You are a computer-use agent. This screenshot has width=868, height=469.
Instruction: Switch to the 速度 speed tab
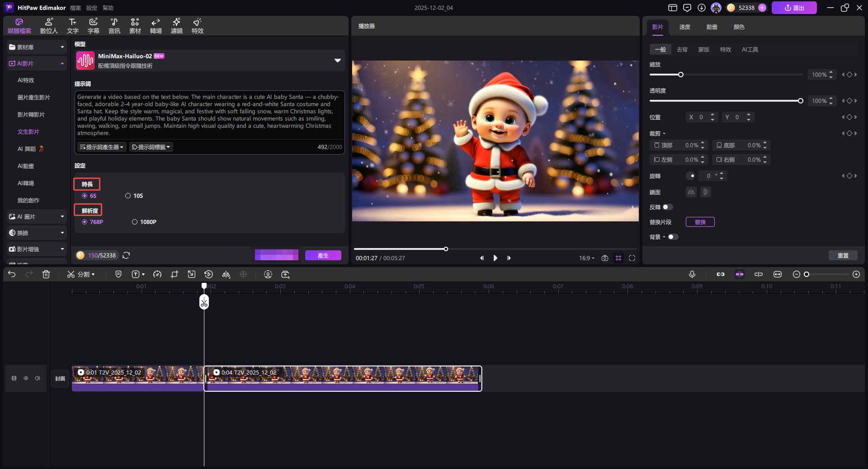coord(684,27)
